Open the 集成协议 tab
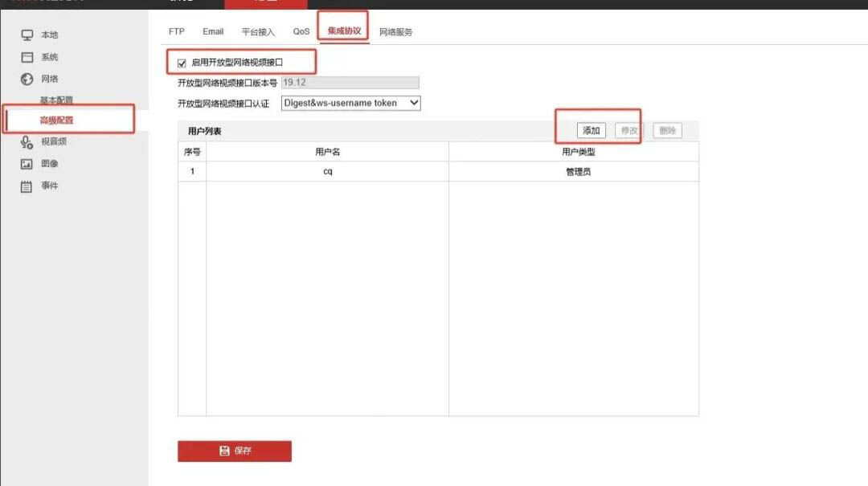The width and height of the screenshot is (868, 486). coord(344,31)
